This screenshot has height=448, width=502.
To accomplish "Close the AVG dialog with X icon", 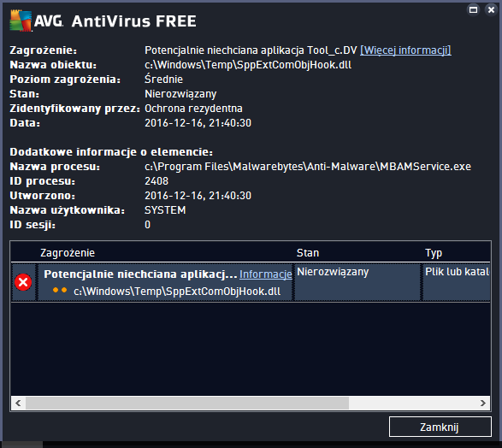I will (491, 10).
